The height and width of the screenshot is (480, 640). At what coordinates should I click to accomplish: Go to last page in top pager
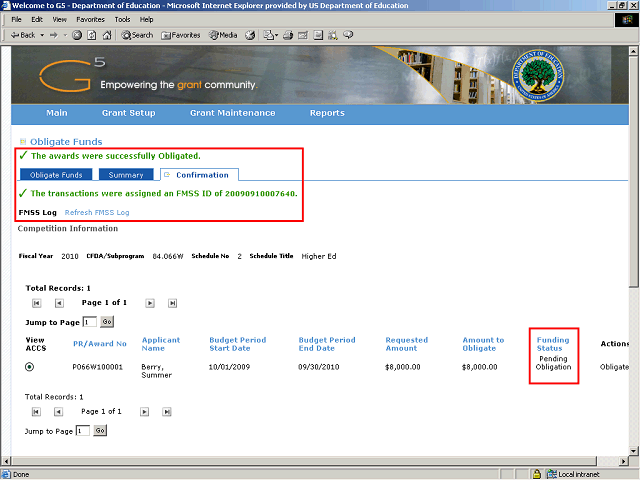point(172,303)
